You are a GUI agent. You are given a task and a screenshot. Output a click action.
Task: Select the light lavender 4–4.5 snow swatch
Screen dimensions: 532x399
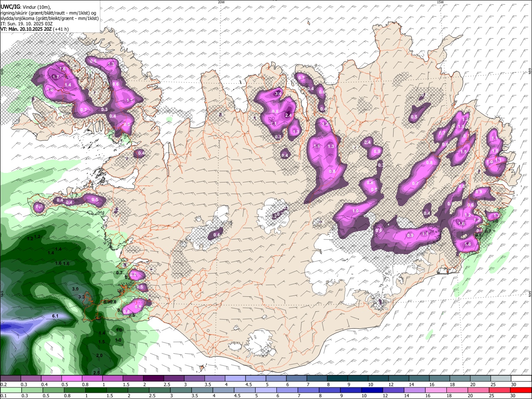tap(235, 379)
